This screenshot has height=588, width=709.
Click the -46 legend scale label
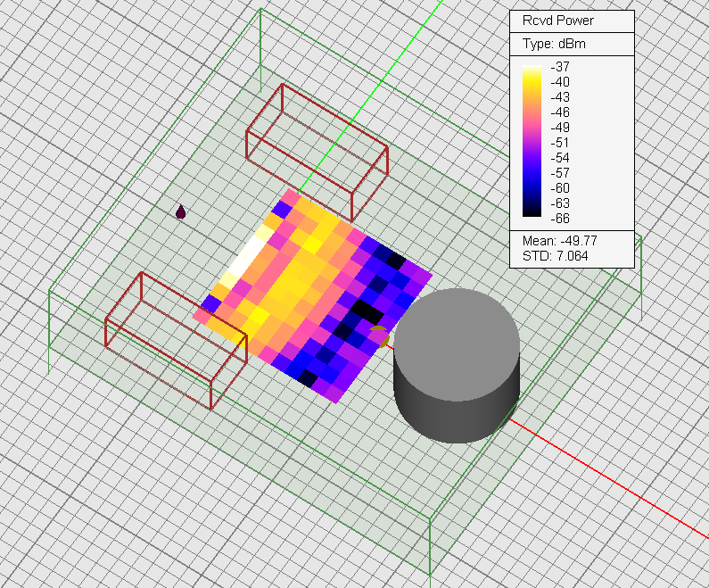tap(560, 112)
